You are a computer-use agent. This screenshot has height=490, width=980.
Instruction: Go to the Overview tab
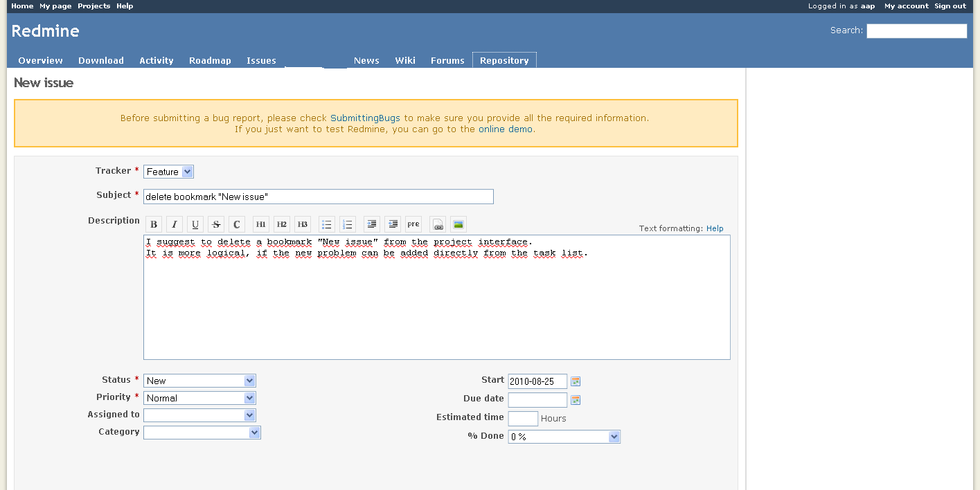tap(40, 60)
